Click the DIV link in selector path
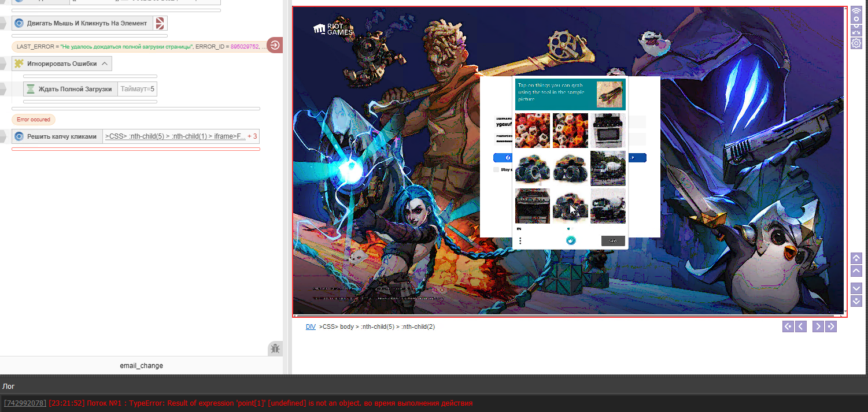This screenshot has width=868, height=412. click(311, 326)
